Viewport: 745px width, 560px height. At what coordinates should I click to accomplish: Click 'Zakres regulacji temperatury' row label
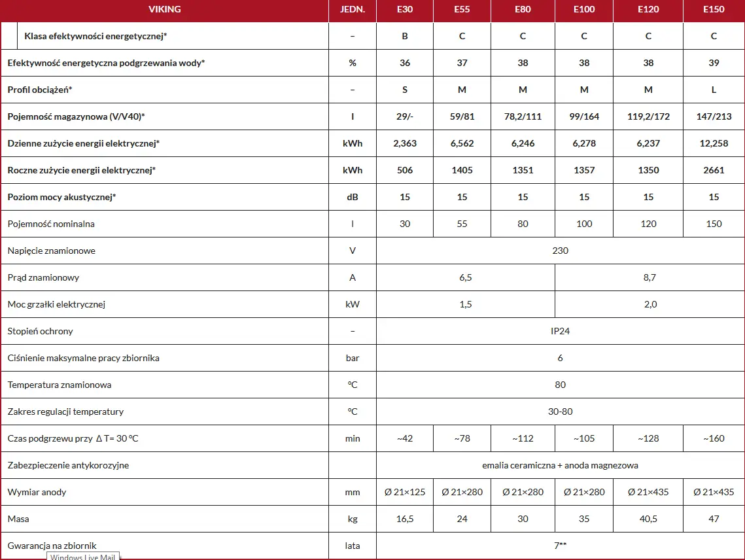(x=65, y=412)
